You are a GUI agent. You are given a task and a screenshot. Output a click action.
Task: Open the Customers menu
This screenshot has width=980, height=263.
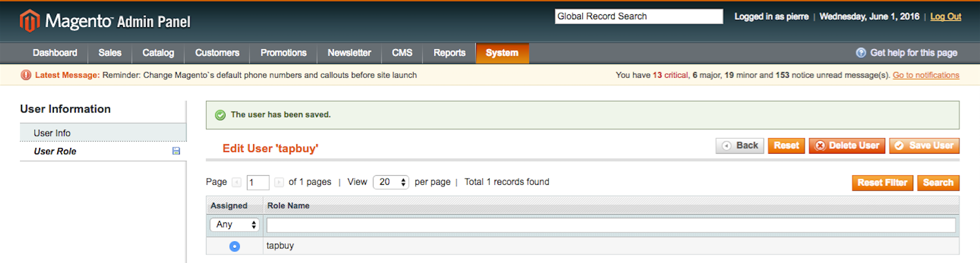(218, 53)
